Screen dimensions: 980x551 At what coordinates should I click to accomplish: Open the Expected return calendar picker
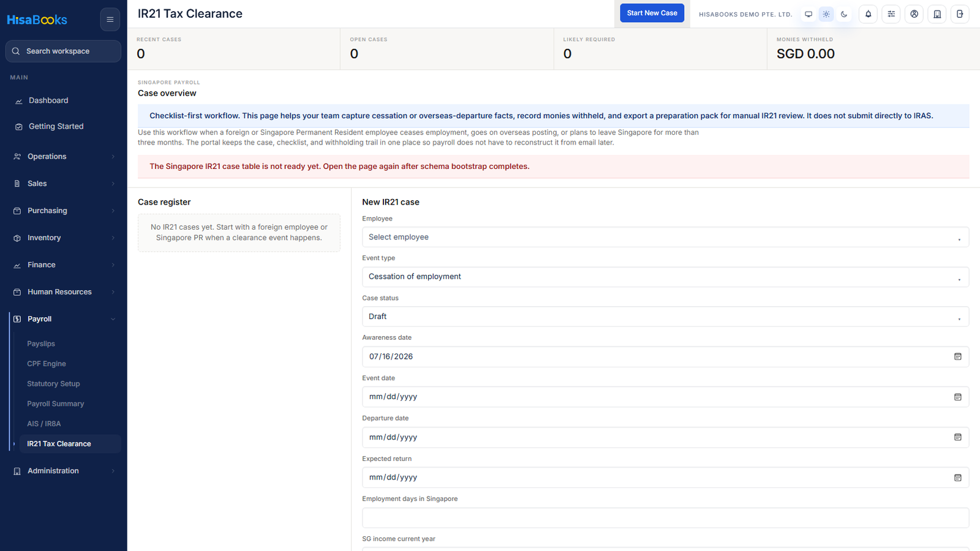click(958, 478)
